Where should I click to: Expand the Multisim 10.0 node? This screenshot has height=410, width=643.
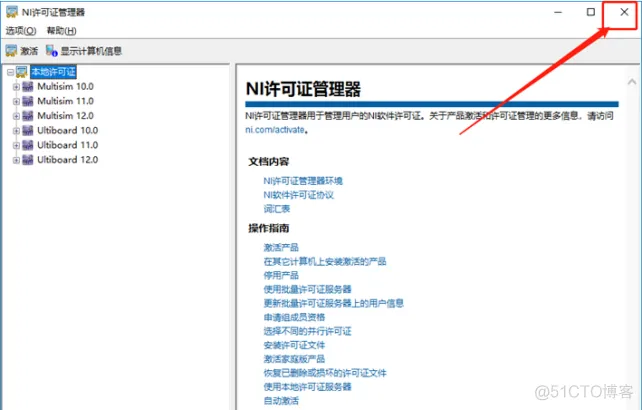coord(16,87)
